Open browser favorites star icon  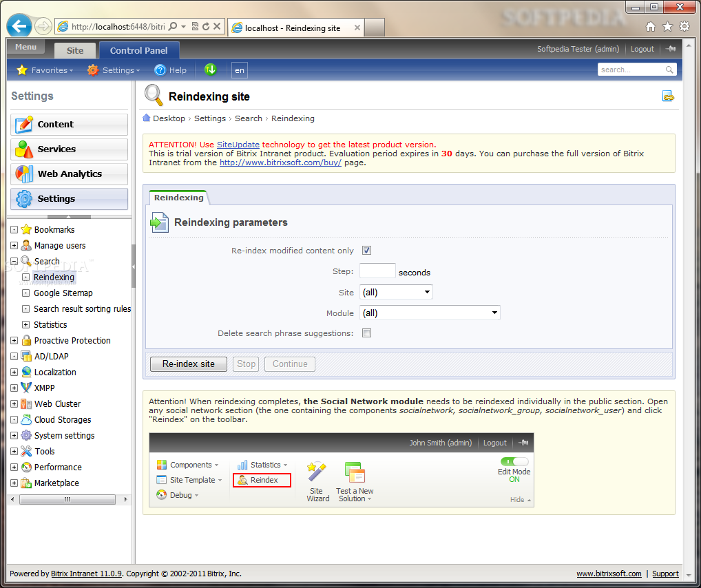[x=667, y=27]
